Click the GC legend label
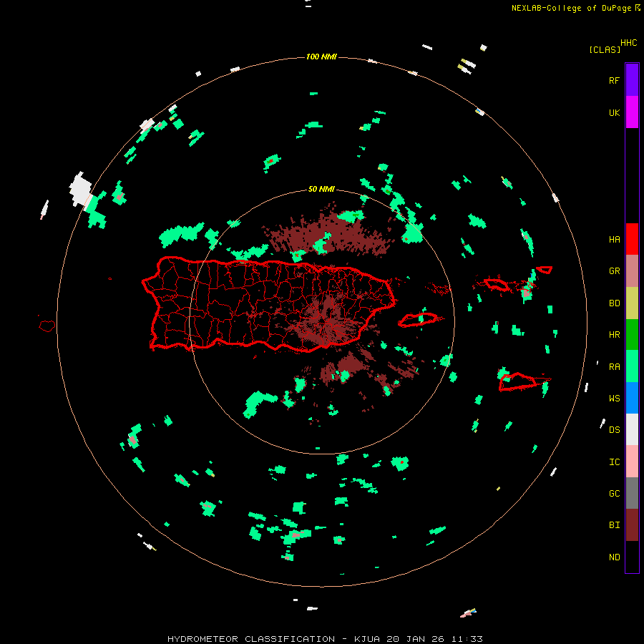644x644 pixels. pos(614,494)
